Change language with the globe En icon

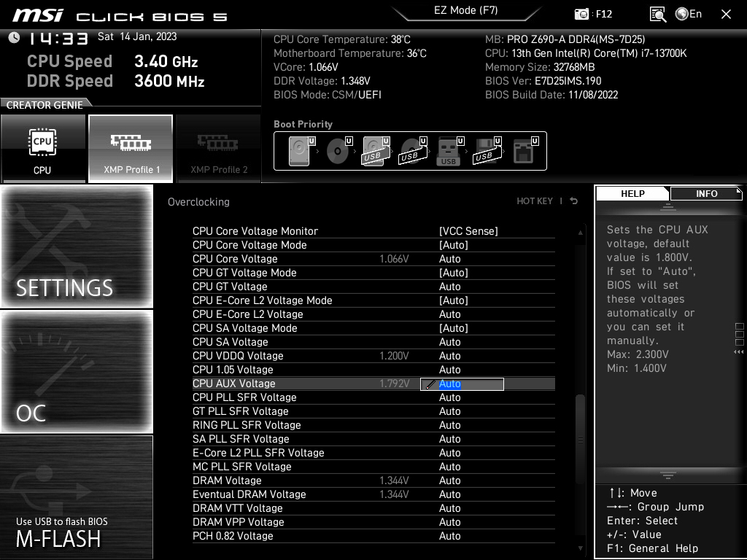click(x=689, y=14)
